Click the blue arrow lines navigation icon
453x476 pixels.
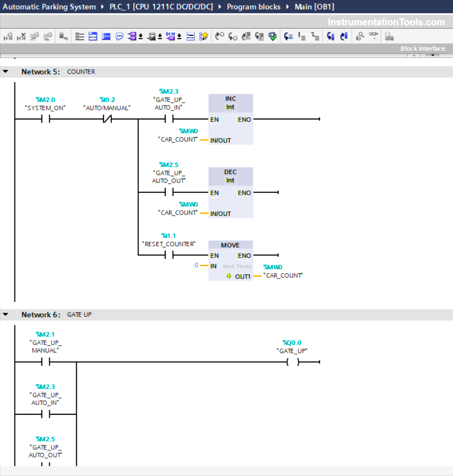(x=288, y=37)
